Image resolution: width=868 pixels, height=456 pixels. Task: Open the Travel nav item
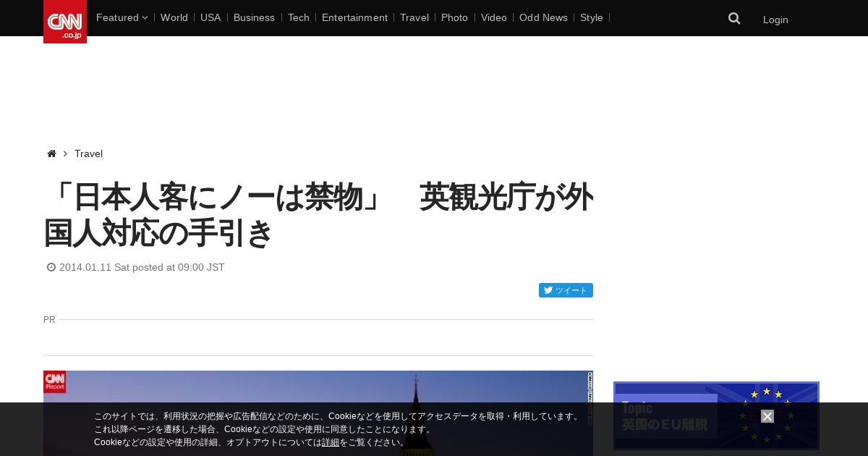(x=414, y=17)
